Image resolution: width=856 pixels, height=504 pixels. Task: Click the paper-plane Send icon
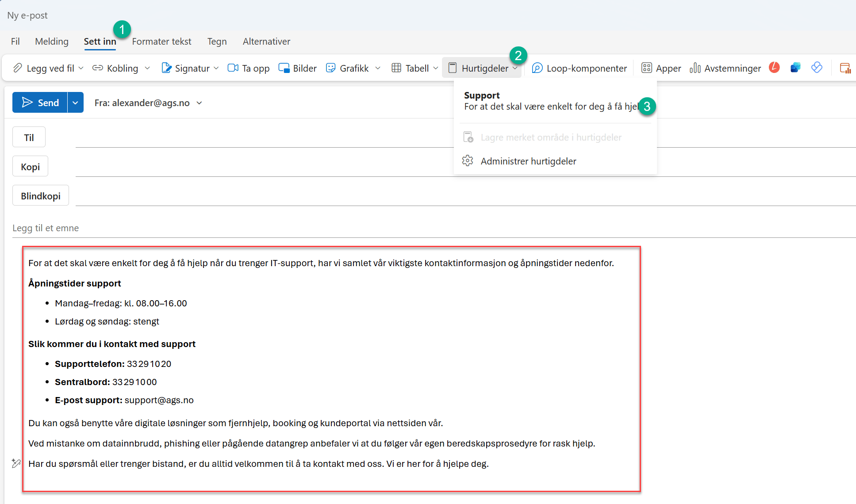click(27, 103)
